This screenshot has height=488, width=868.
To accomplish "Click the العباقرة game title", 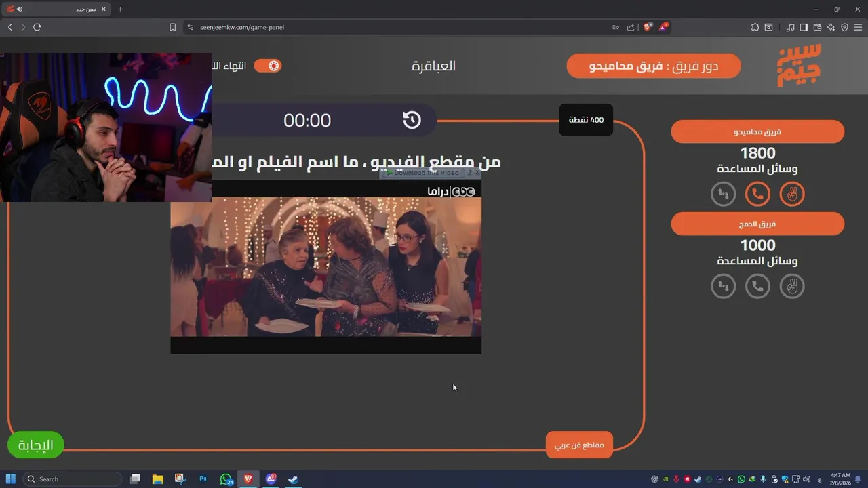I will [x=434, y=66].
